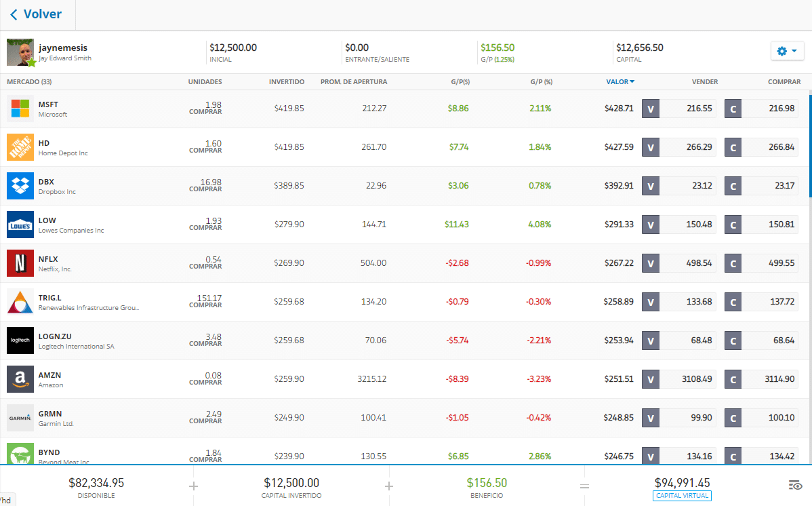The width and height of the screenshot is (812, 506).
Task: Click the jaynemesis username
Action: (x=62, y=47)
